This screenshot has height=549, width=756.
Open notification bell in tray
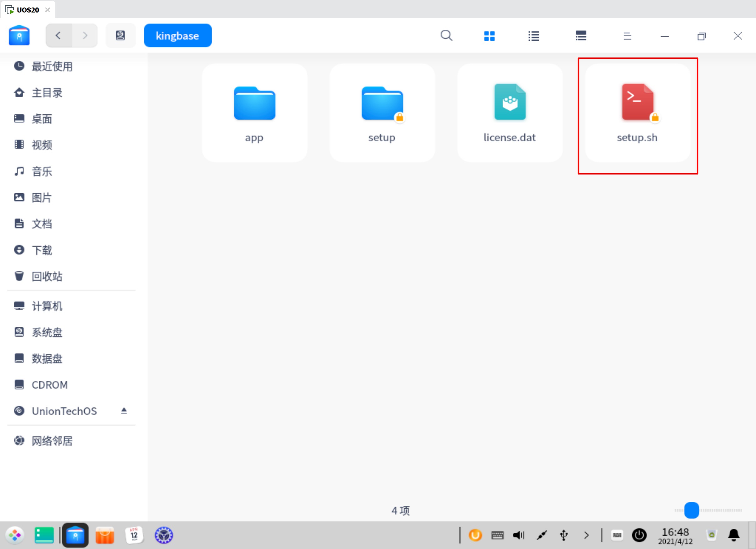point(734,535)
